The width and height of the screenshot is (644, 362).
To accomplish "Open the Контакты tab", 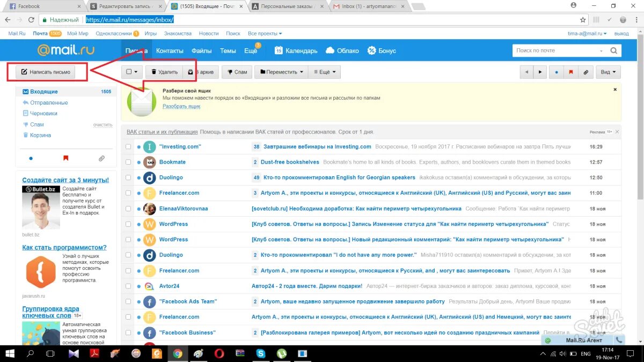I will click(170, 50).
